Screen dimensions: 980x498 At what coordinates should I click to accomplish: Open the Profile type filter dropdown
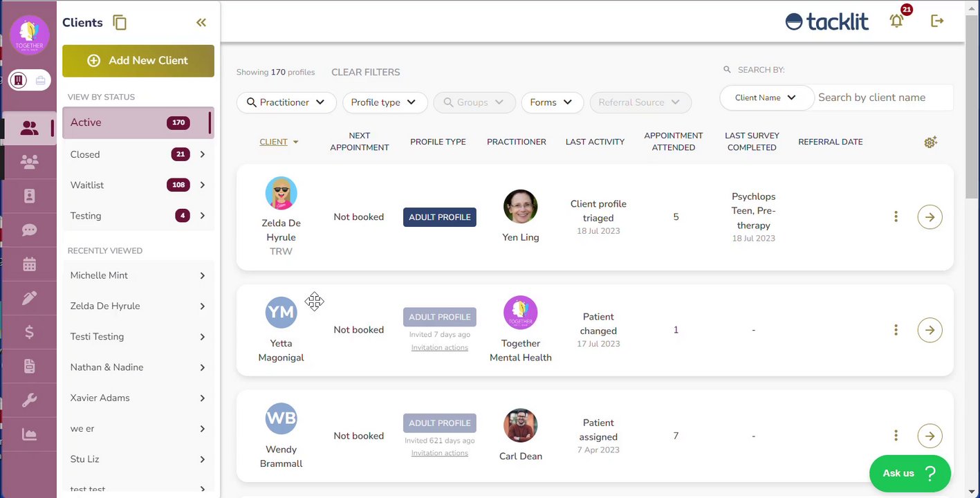(385, 102)
